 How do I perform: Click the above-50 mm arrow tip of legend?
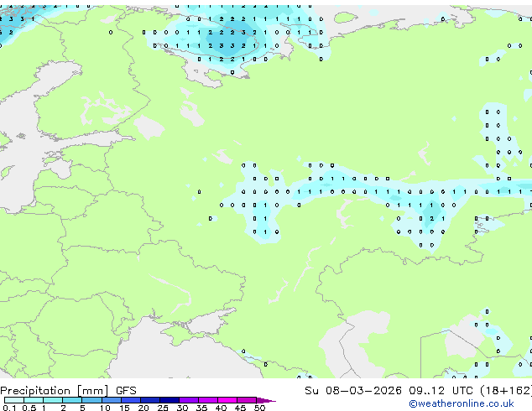[266, 400]
